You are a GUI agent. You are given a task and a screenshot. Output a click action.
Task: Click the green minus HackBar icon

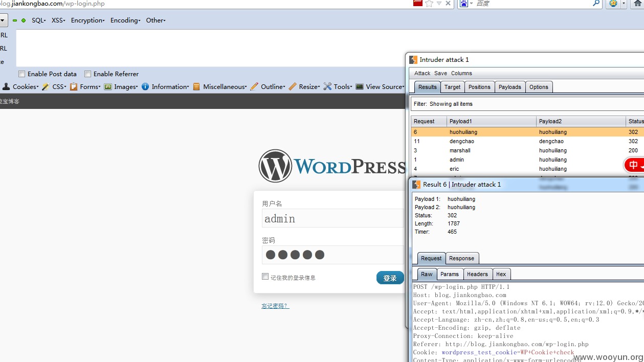click(x=15, y=20)
